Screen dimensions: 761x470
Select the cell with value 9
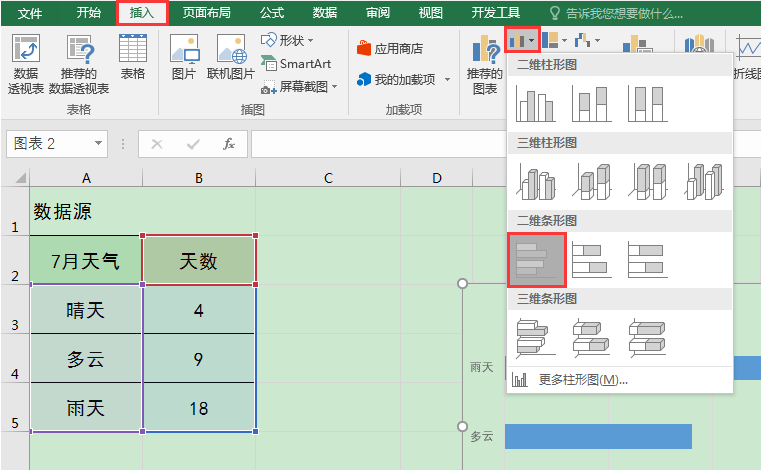(199, 359)
